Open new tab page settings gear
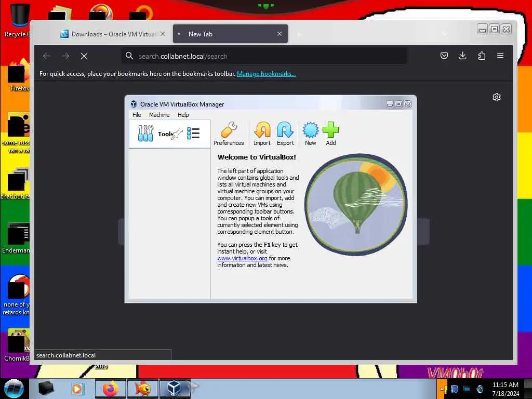 [496, 97]
